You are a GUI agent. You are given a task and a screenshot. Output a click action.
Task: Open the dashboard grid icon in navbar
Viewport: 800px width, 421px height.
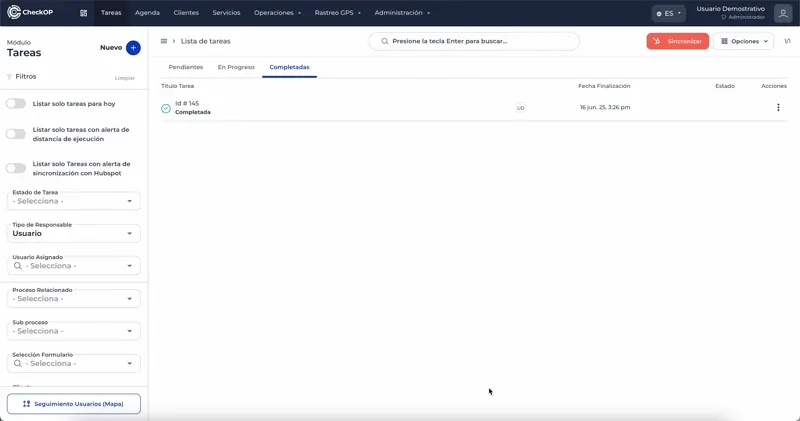click(84, 13)
